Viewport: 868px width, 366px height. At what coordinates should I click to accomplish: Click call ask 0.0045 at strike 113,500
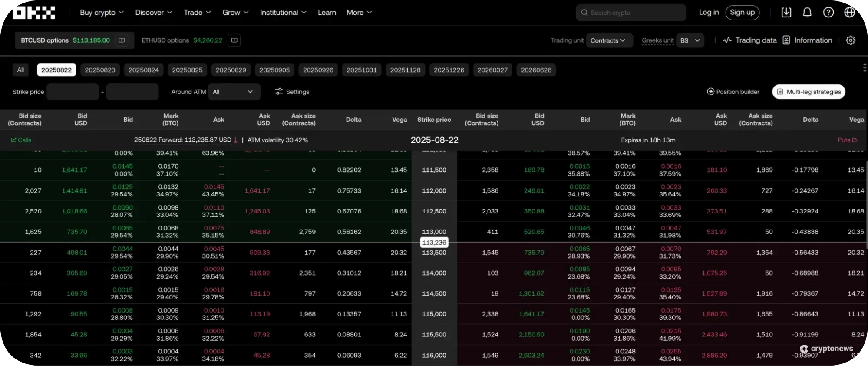coord(214,249)
